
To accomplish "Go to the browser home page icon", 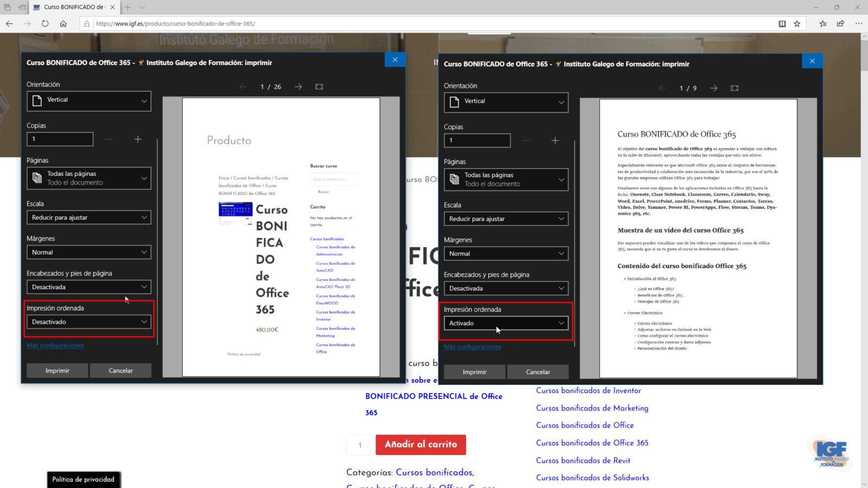I will pyautogui.click(x=63, y=23).
